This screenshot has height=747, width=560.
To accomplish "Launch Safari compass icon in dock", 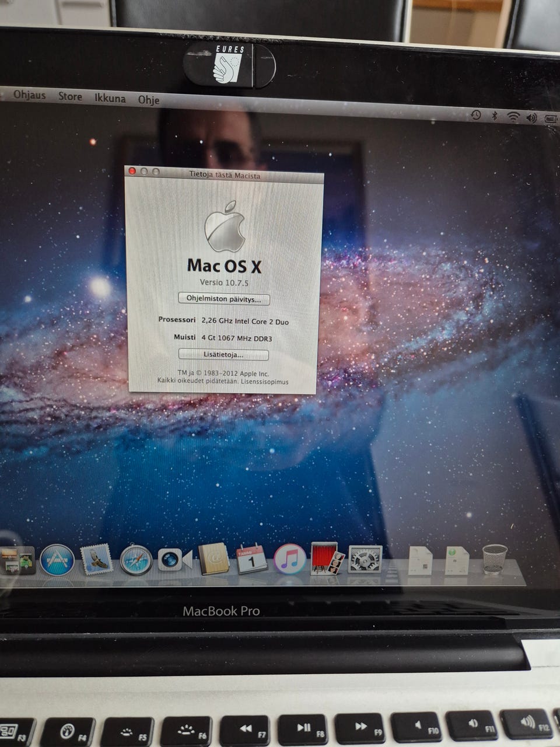I will click(136, 560).
